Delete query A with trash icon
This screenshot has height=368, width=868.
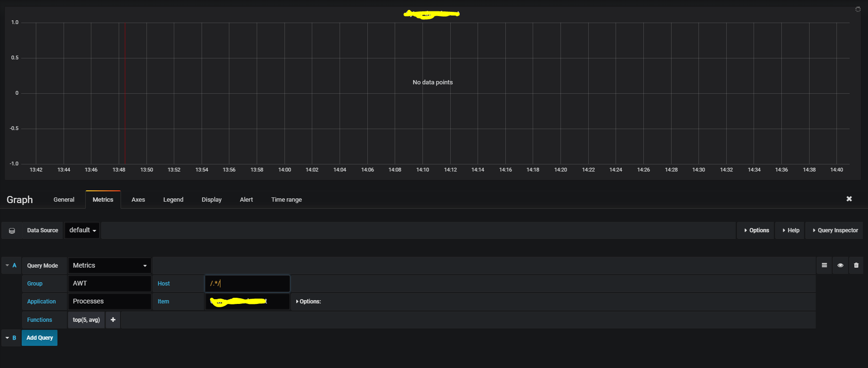point(856,265)
